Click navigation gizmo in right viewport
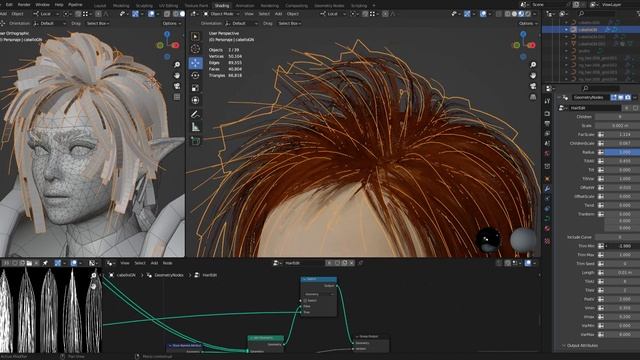The height and width of the screenshot is (360, 640). (x=524, y=44)
